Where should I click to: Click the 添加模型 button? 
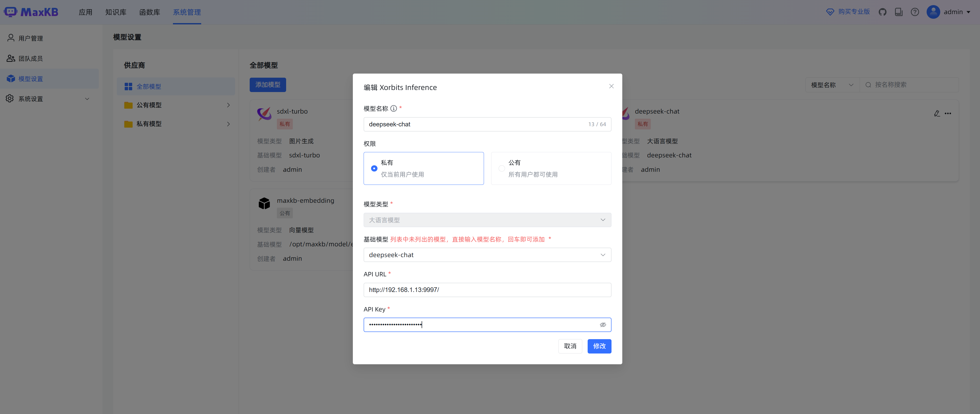(268, 85)
